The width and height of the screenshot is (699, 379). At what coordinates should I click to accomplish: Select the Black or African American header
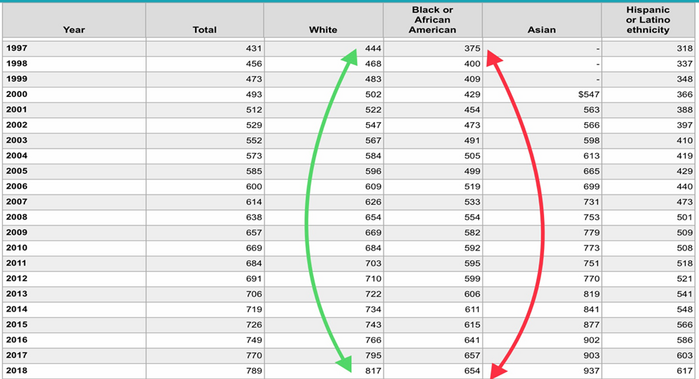432,20
